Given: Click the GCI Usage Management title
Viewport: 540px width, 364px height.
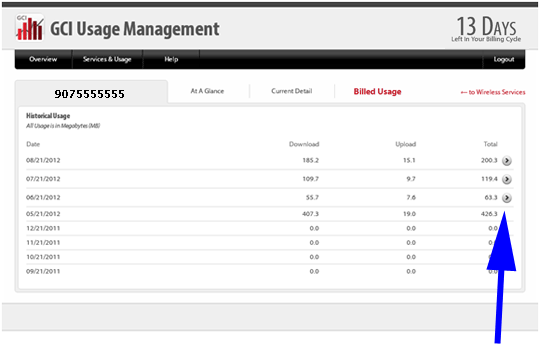Looking at the screenshot, I should click(135, 29).
